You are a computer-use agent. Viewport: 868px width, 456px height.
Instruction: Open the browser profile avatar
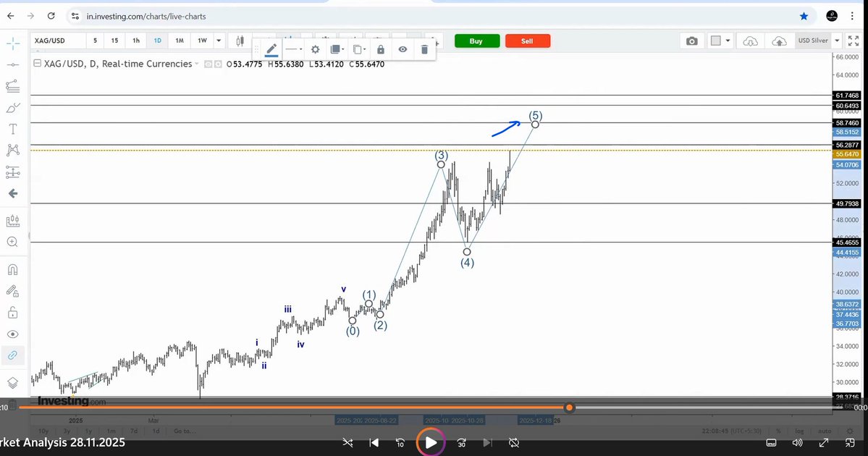point(832,16)
